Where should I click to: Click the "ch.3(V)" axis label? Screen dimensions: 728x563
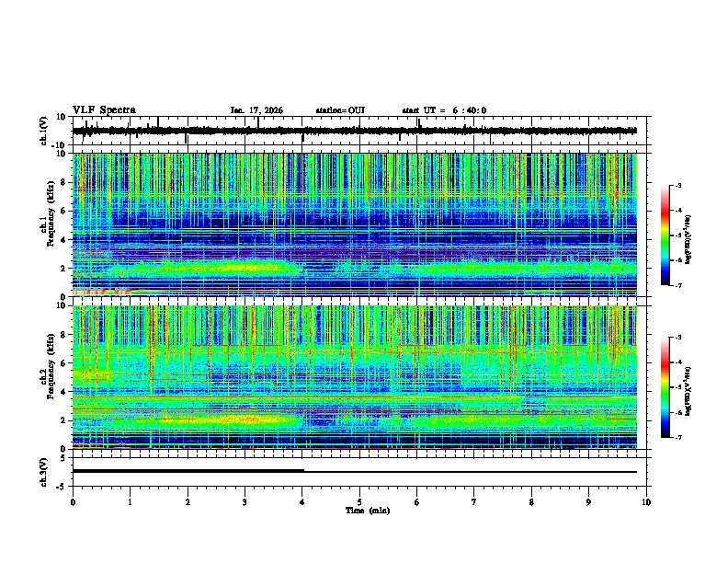[x=44, y=472]
